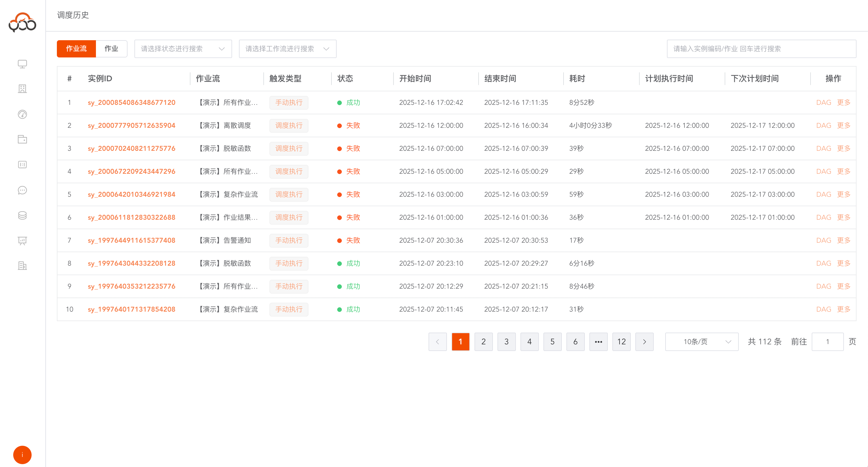Viewport: 868px width, 467px height.
Task: Click 更多 for the 告警通知 row
Action: (x=843, y=240)
